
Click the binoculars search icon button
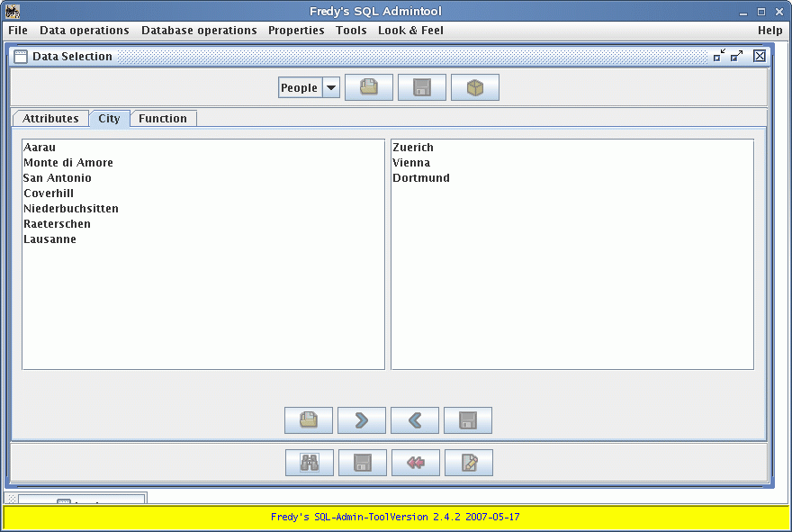(x=310, y=463)
